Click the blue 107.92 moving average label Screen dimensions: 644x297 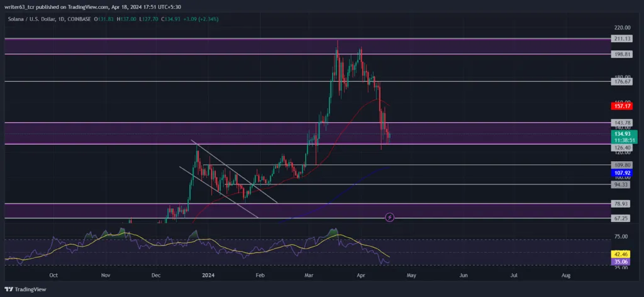(621, 173)
